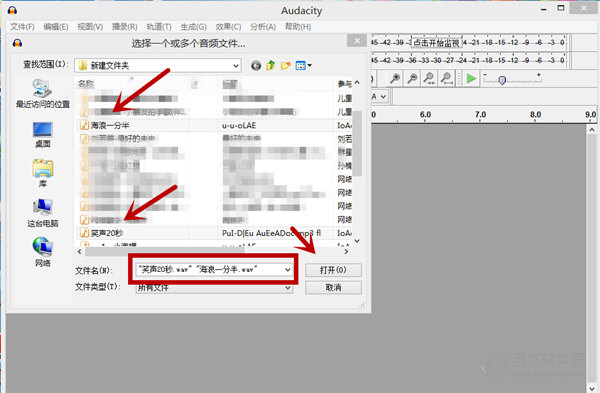Viewport: 600px width, 393px height.
Task: Click the 海浪一分半 file icon
Action: (x=84, y=125)
